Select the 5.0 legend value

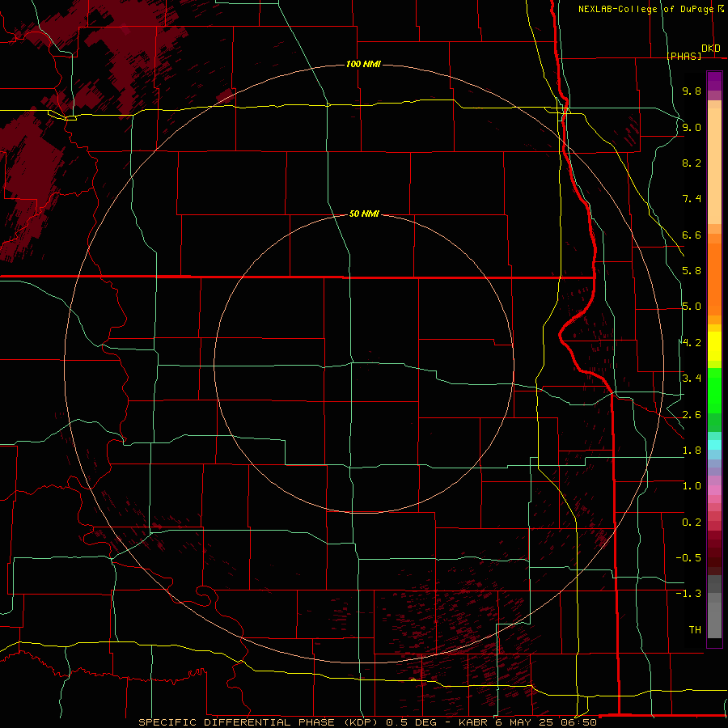[692, 307]
